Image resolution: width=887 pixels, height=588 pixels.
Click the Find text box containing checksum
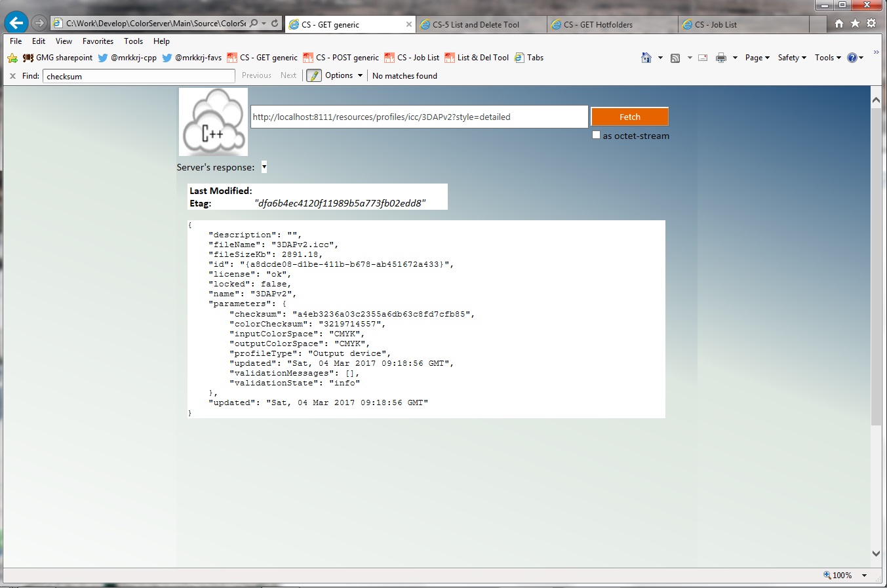(x=138, y=76)
